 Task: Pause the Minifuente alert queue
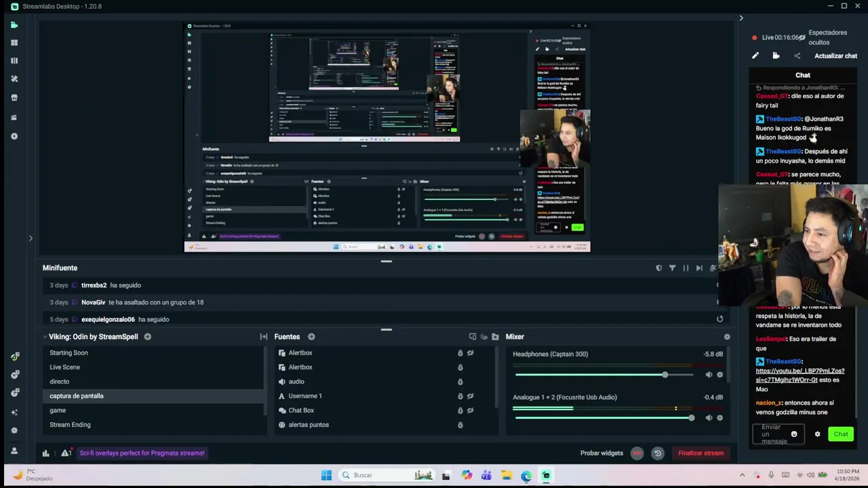pyautogui.click(x=686, y=268)
